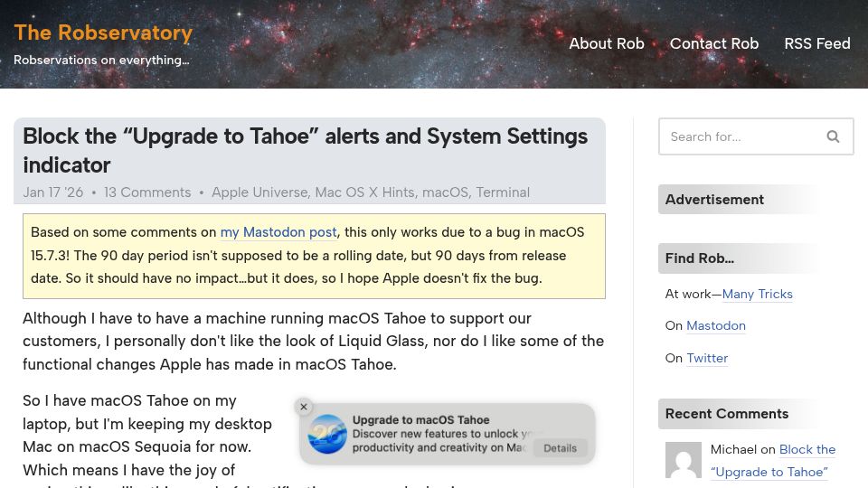Screen dimensions: 868x488
Task: Open the About Rob page
Action: 606,43
